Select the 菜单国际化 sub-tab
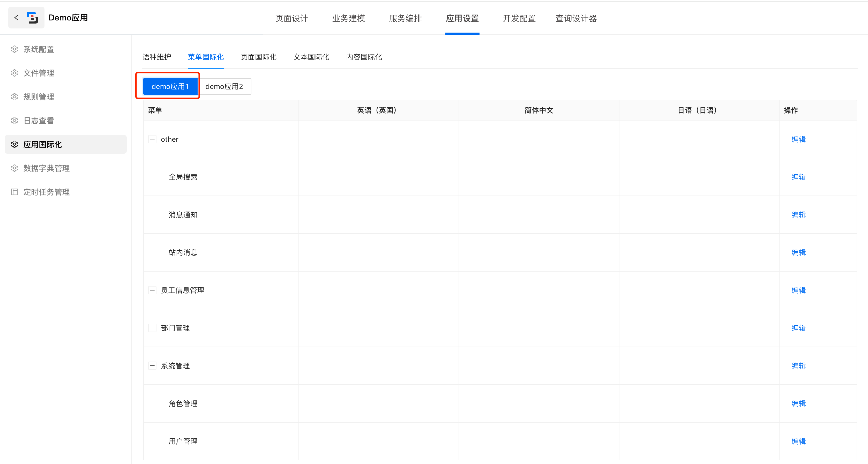The height and width of the screenshot is (464, 868). 206,57
